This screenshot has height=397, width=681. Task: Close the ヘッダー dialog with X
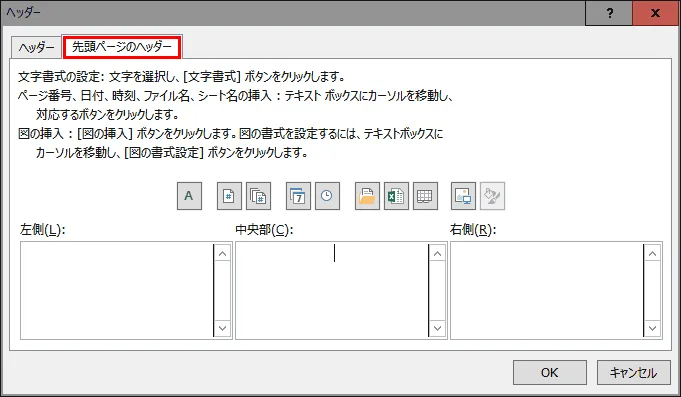[655, 13]
